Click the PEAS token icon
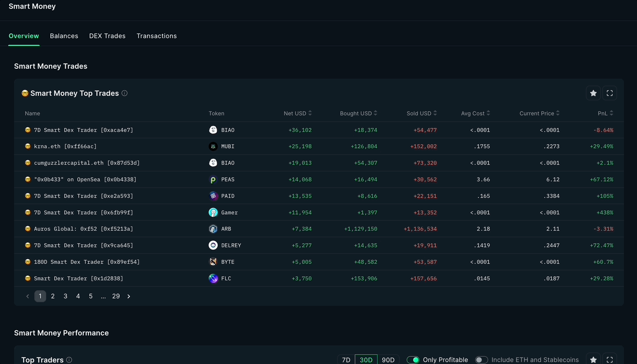 point(214,179)
